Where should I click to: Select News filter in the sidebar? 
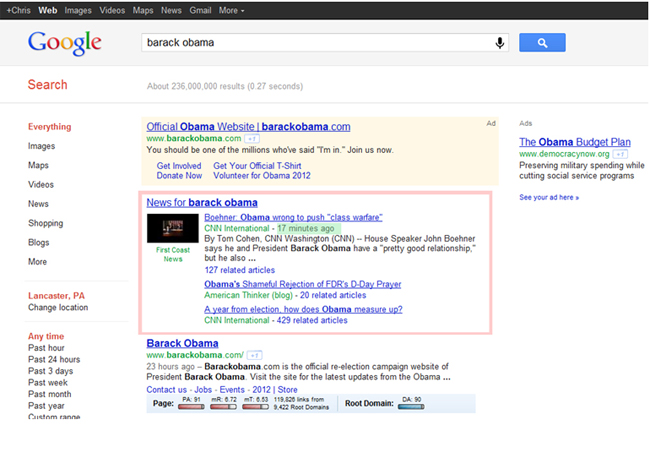point(38,204)
